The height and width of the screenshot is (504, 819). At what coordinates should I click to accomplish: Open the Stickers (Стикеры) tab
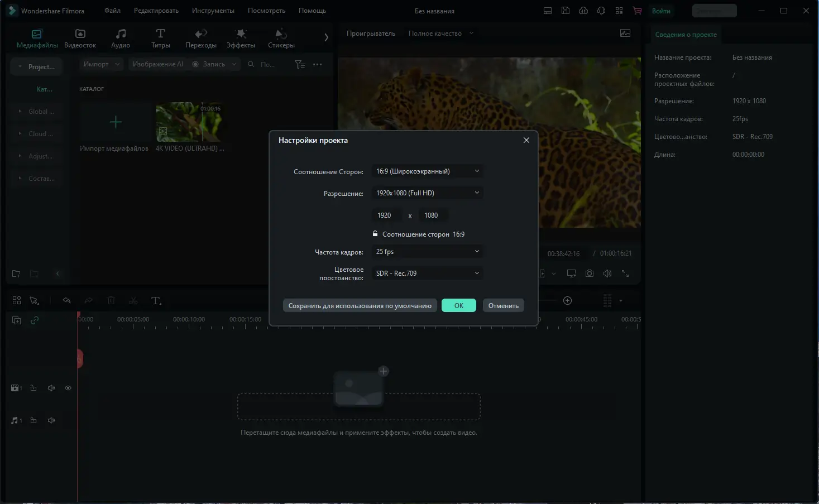[x=281, y=39]
